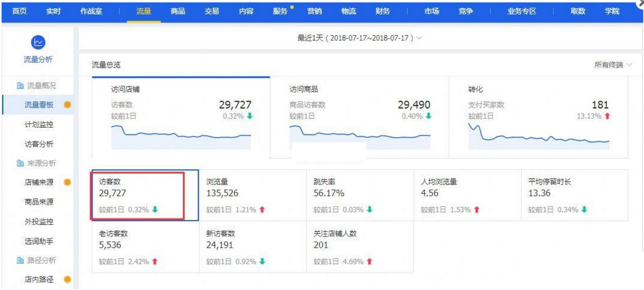
Task: Switch to the 财务 tab
Action: 383,11
